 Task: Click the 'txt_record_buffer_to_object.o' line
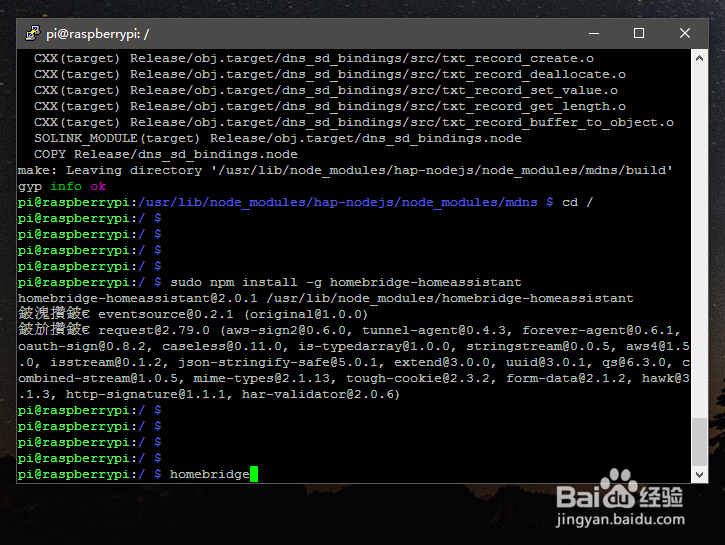click(x=354, y=122)
